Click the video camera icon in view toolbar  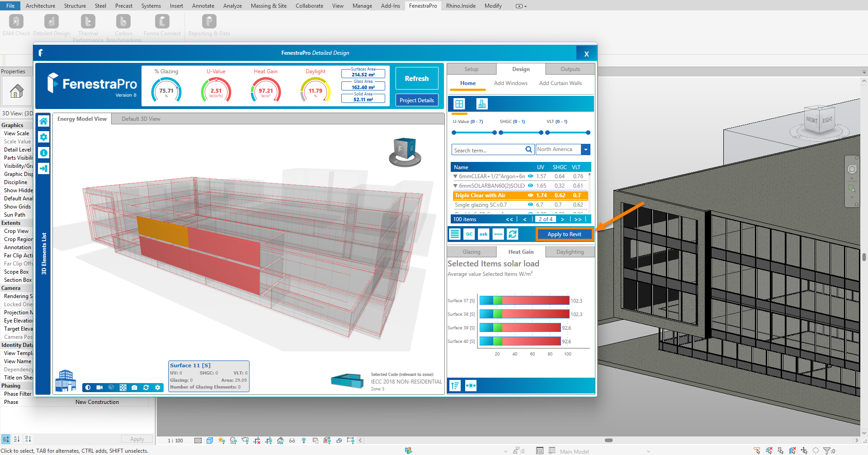tap(99, 388)
